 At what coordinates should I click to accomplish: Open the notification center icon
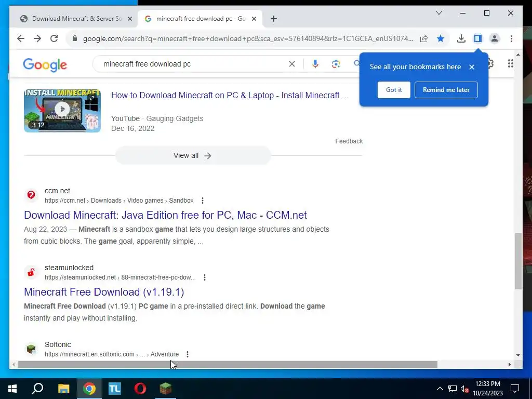[515, 389]
